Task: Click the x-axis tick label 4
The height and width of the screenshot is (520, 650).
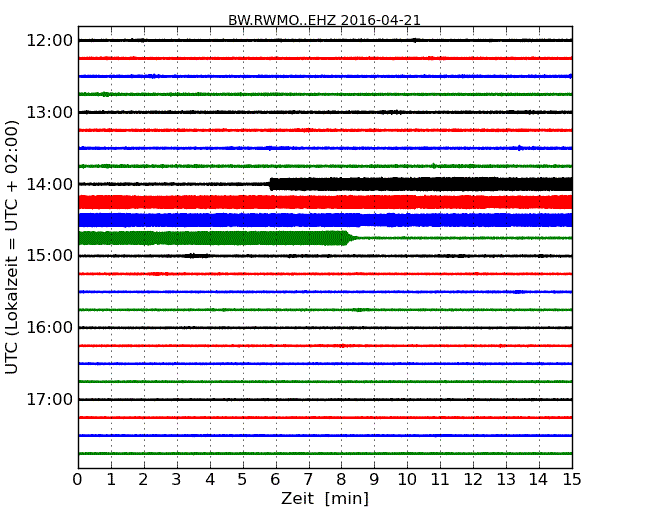Action: 210,480
